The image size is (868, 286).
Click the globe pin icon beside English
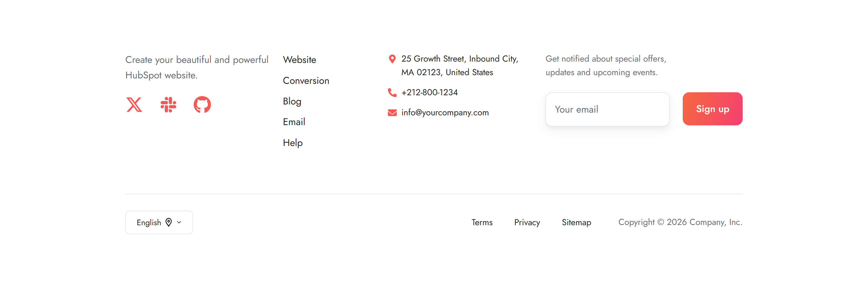pyautogui.click(x=169, y=222)
